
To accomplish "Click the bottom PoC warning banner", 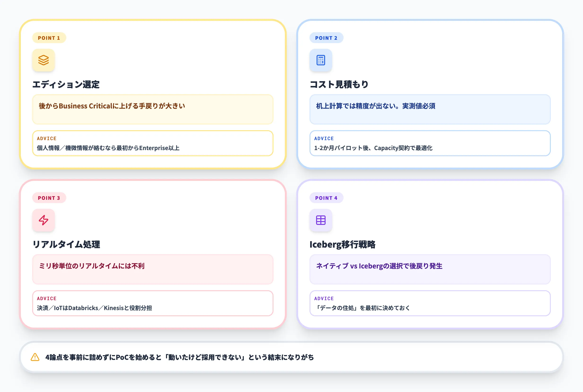I will coord(291,357).
